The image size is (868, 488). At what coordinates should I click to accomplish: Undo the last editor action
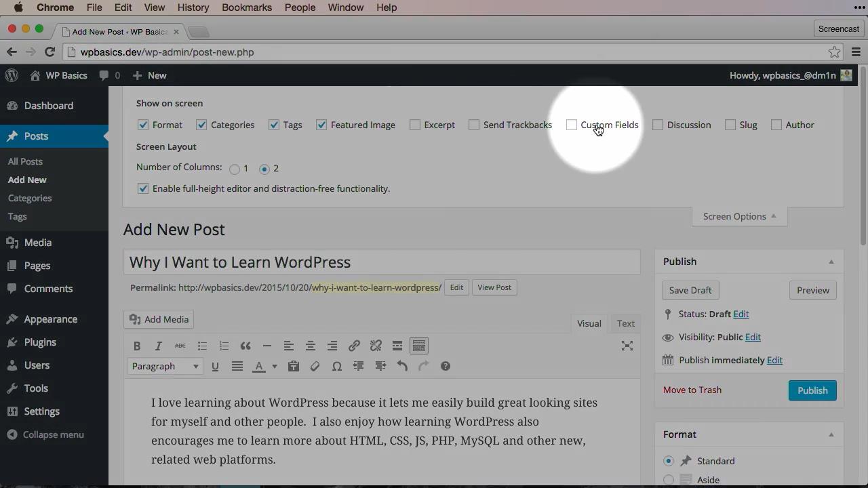coord(401,366)
